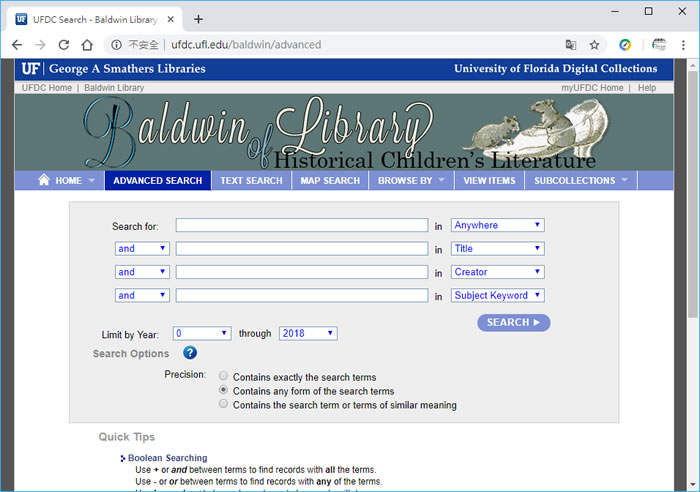Click the blue Search Options help icon
The image size is (700, 492).
click(190, 353)
